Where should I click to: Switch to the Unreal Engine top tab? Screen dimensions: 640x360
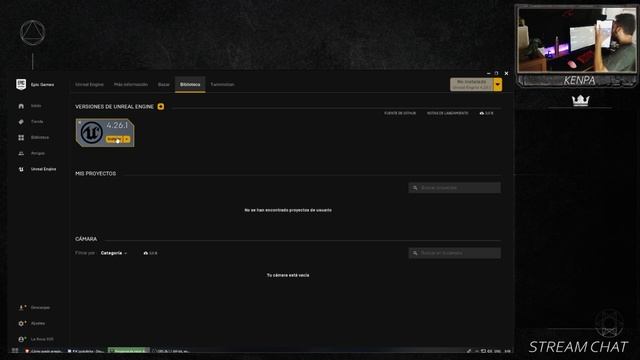coord(89,84)
